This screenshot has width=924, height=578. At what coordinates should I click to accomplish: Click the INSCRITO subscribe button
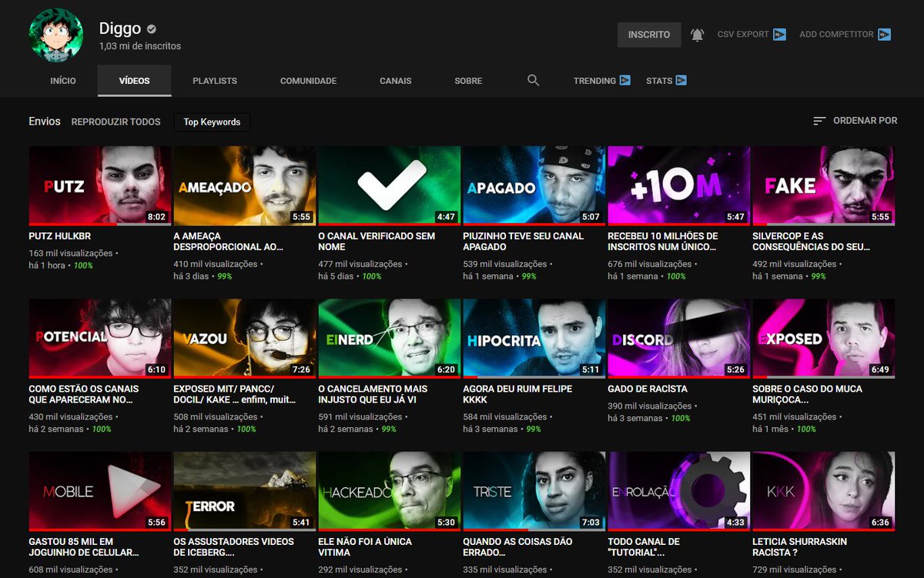pos(649,35)
